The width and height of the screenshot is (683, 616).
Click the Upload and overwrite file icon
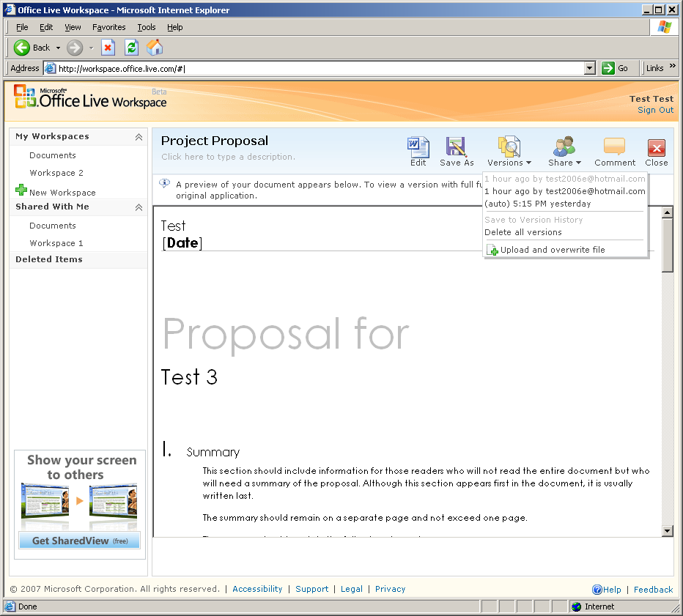coord(492,250)
